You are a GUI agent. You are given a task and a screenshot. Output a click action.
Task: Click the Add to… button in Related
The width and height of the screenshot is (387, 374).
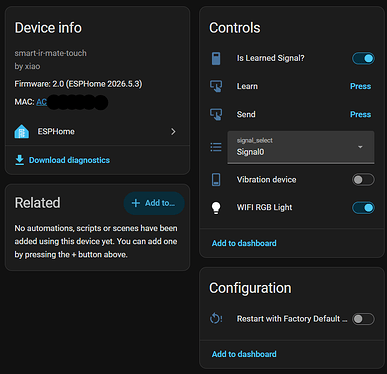[154, 203]
